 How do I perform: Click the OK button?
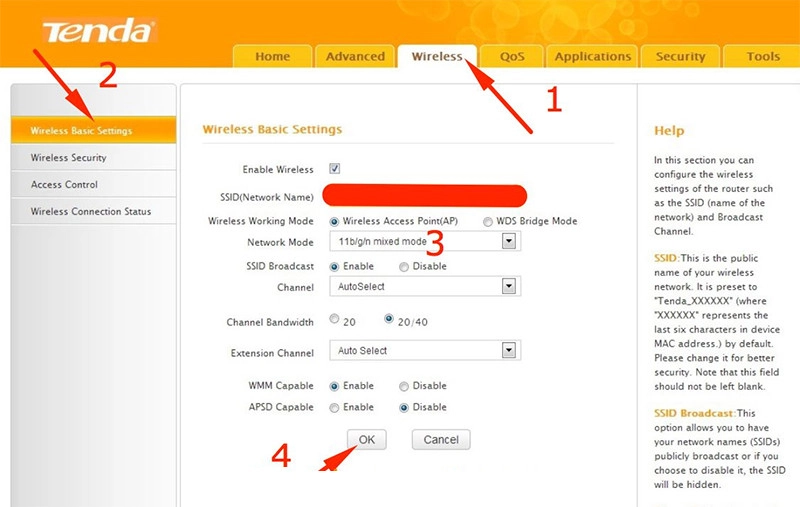367,440
